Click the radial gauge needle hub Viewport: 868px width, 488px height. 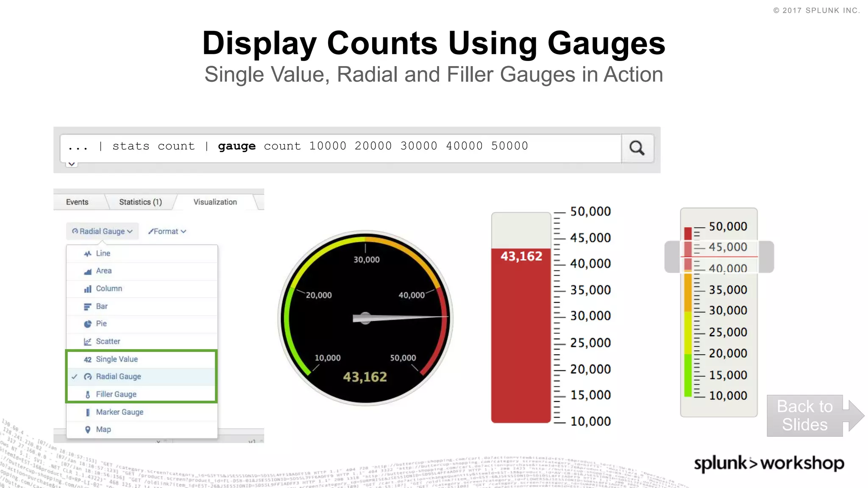365,318
